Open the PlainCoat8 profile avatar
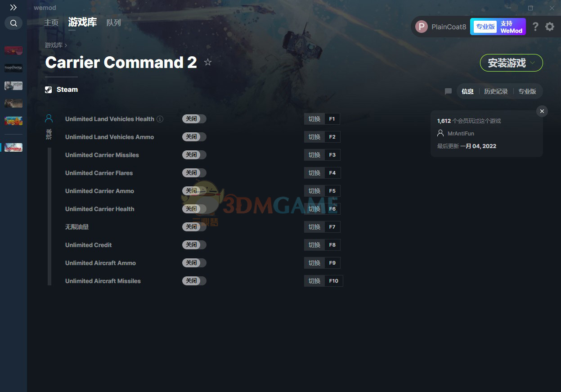561x392 pixels. 422,27
